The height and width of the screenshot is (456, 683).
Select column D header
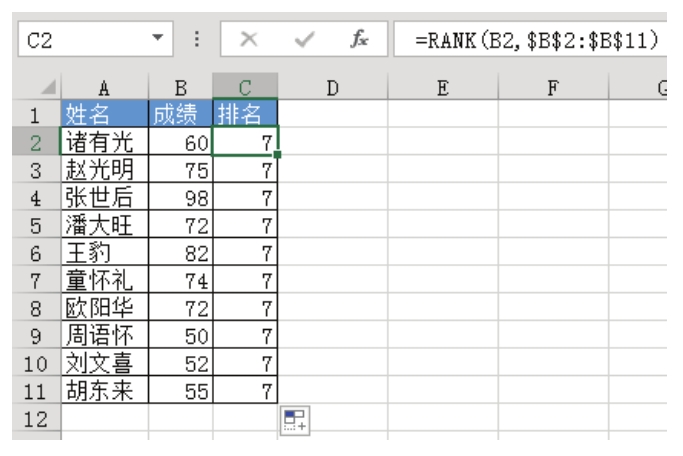332,87
